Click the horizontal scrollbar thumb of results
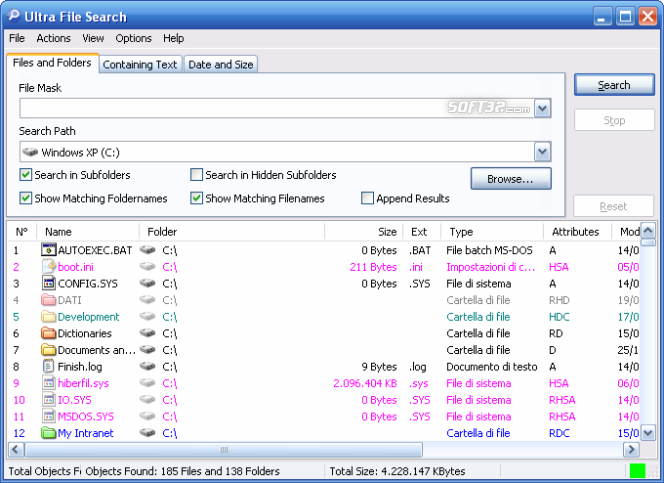Viewport: 664px width, 483px height. 224,450
